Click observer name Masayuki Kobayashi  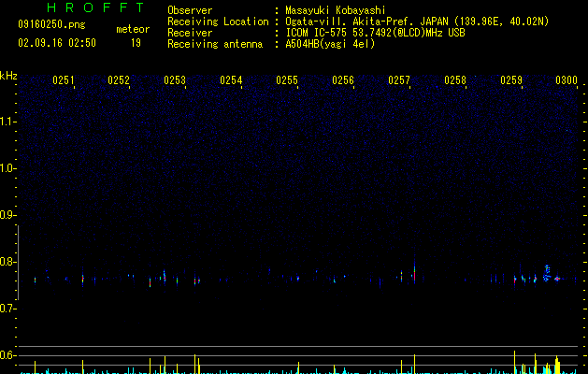[336, 10]
